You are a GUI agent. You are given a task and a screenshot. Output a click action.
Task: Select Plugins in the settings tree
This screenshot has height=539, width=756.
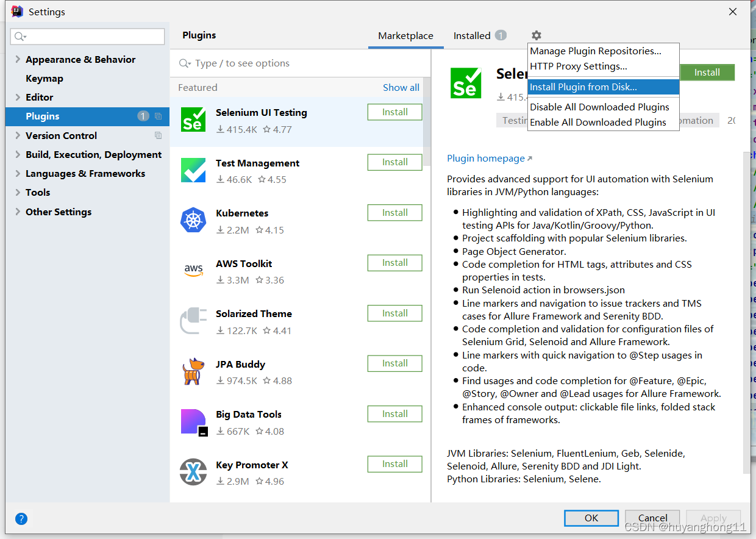87,116
